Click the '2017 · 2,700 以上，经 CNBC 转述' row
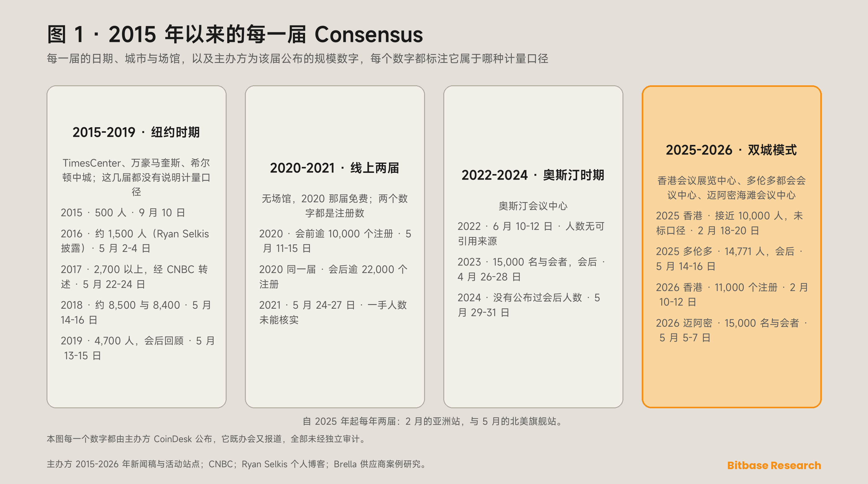The width and height of the screenshot is (868, 484). point(135,276)
